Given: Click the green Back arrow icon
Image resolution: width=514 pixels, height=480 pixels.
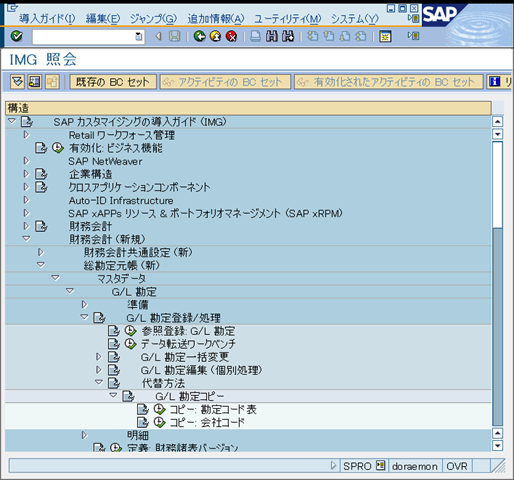Looking at the screenshot, I should (199, 36).
